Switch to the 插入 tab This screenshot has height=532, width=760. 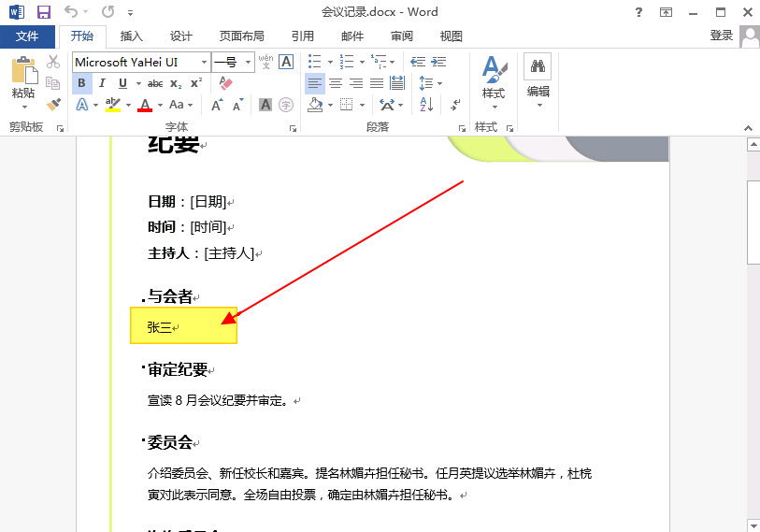pyautogui.click(x=132, y=36)
